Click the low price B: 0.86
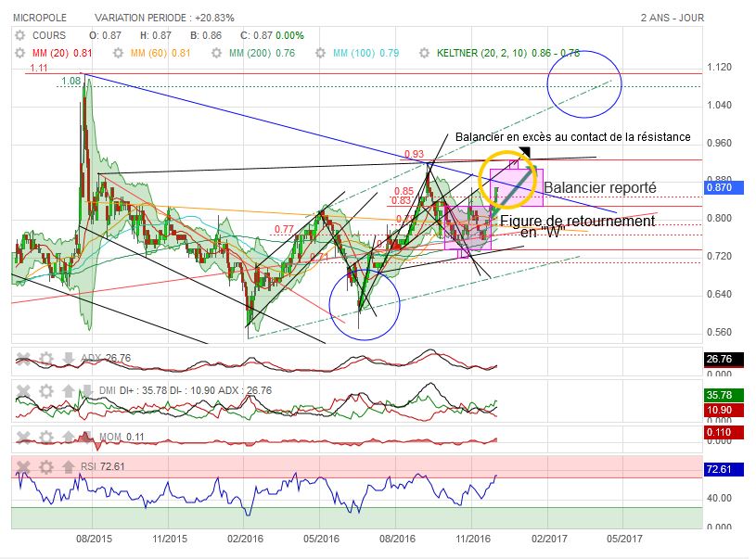756x559 pixels. (x=206, y=35)
